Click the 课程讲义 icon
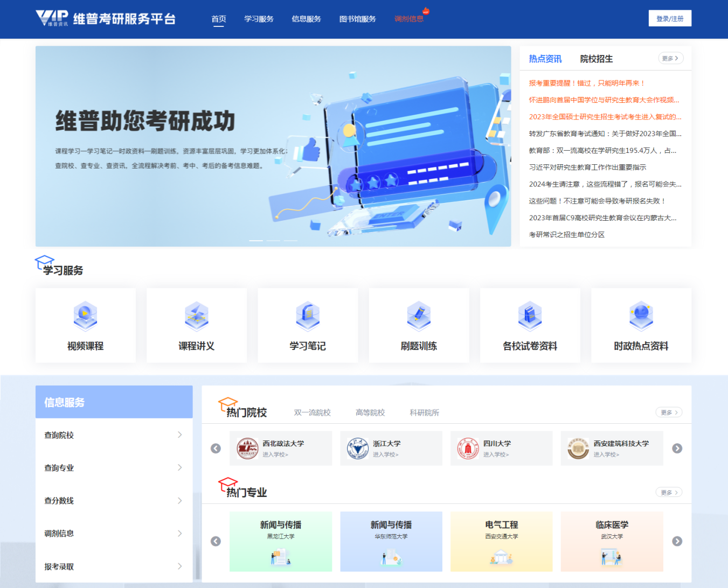The width and height of the screenshot is (728, 588). click(x=196, y=316)
